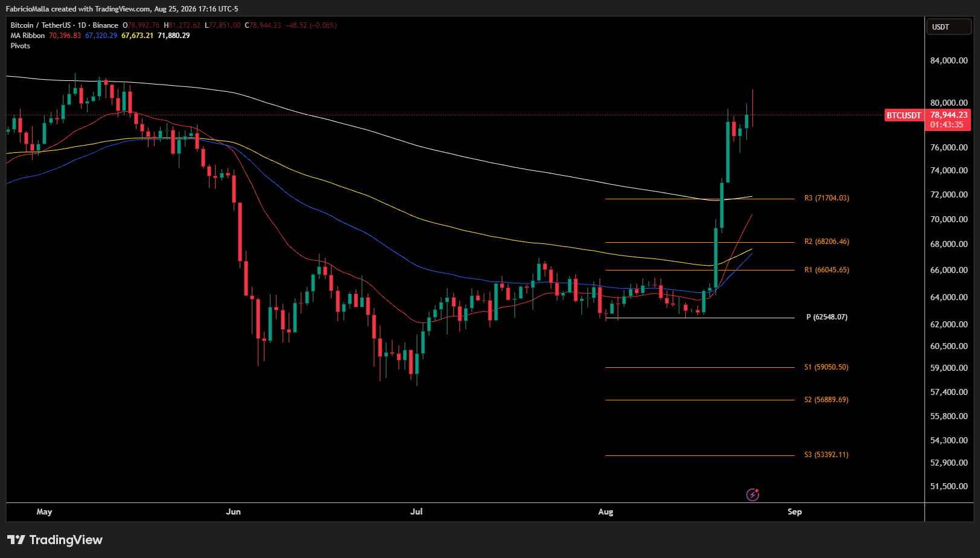Click the 54,300.00 price axis label

click(949, 440)
